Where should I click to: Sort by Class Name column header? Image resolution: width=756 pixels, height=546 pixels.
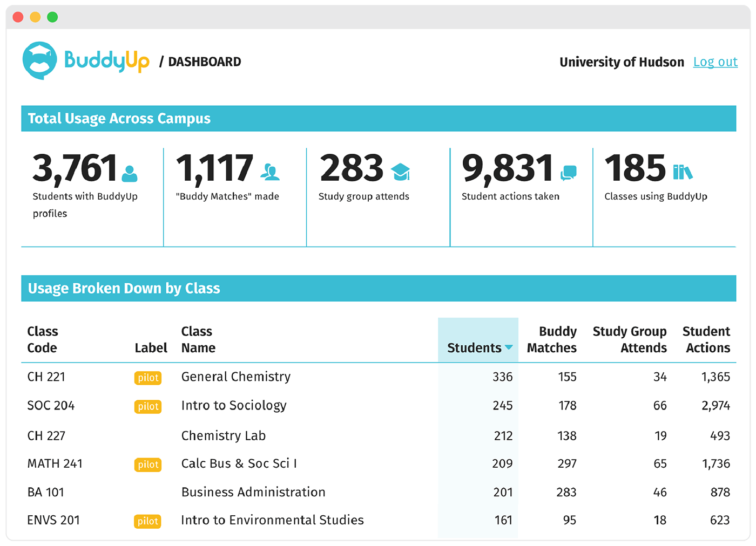point(198,339)
